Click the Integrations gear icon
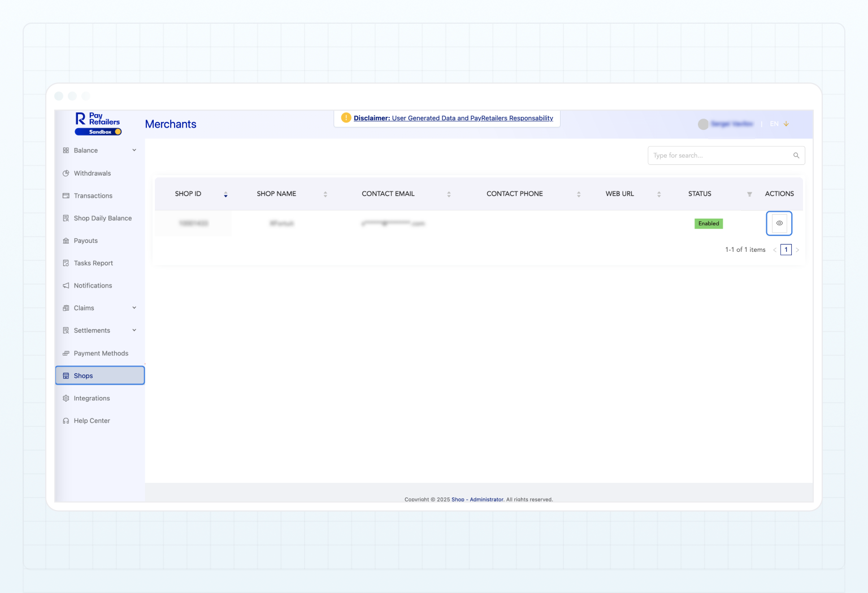The height and width of the screenshot is (593, 868). click(66, 398)
